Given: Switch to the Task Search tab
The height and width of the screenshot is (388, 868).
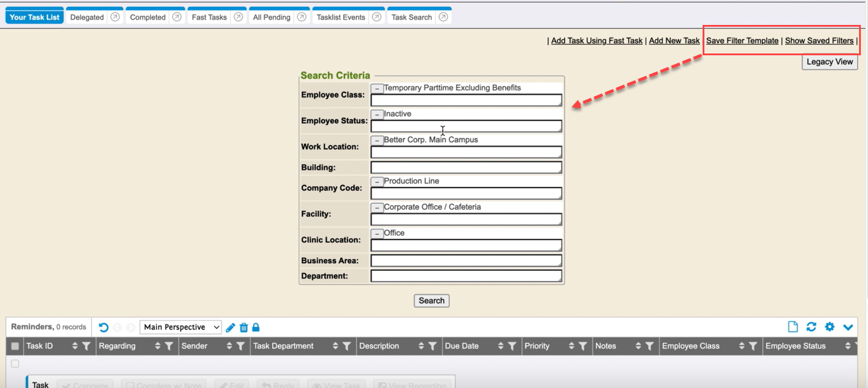Looking at the screenshot, I should pyautogui.click(x=411, y=17).
